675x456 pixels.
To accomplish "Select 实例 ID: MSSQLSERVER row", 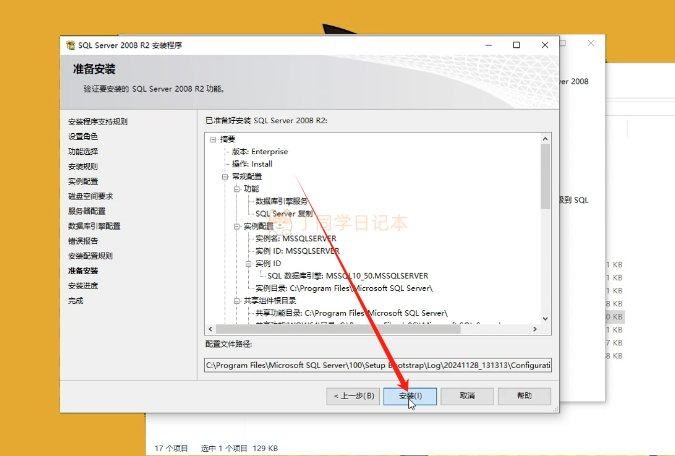I will click(297, 251).
